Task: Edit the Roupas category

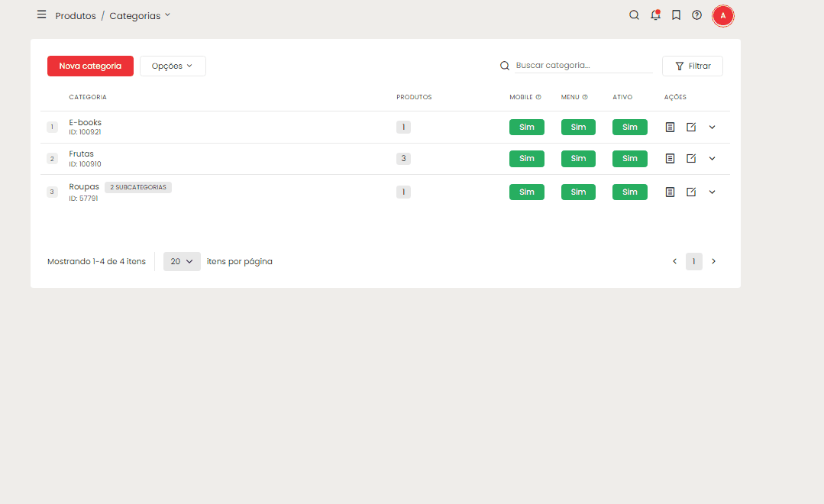Action: (x=691, y=192)
